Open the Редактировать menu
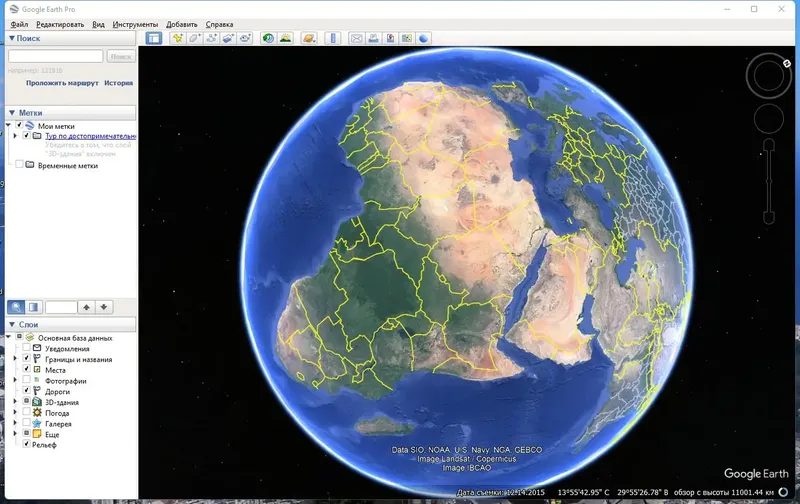The image size is (800, 504). 60,24
